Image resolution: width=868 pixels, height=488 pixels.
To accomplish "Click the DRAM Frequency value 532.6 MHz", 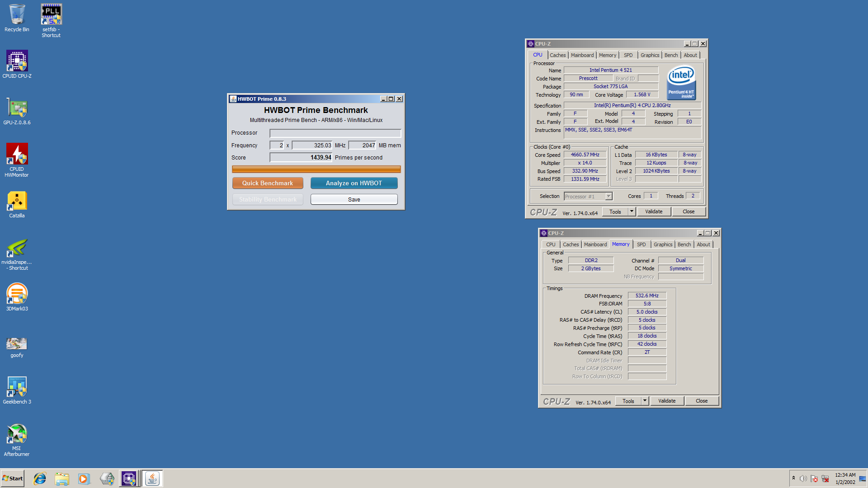I will tap(647, 296).
